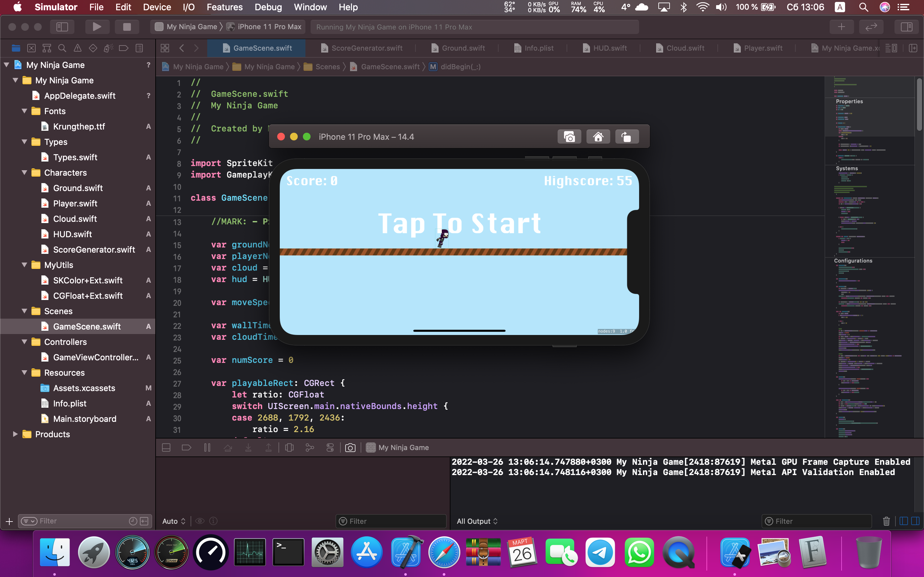924x577 pixels.
Task: Expand the Products folder
Action: tap(15, 434)
